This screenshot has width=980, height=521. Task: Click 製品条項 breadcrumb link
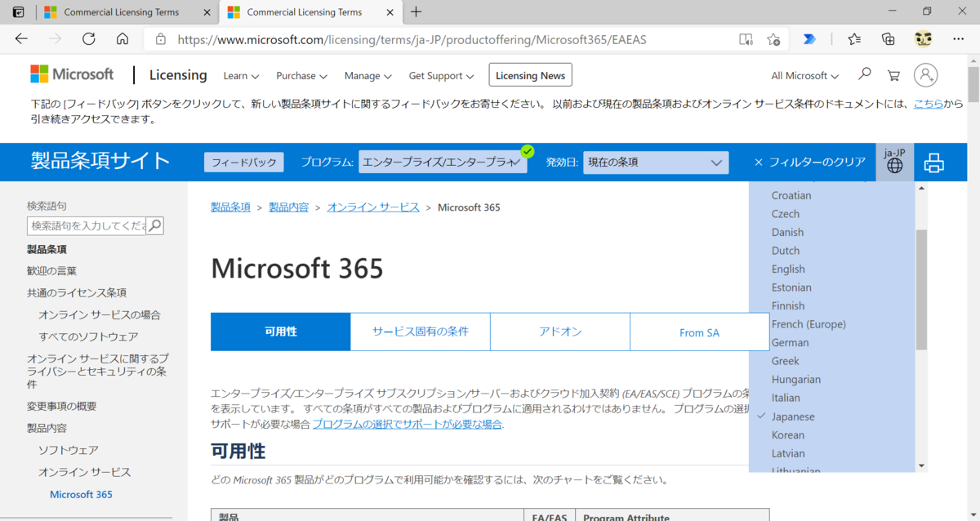click(x=230, y=207)
